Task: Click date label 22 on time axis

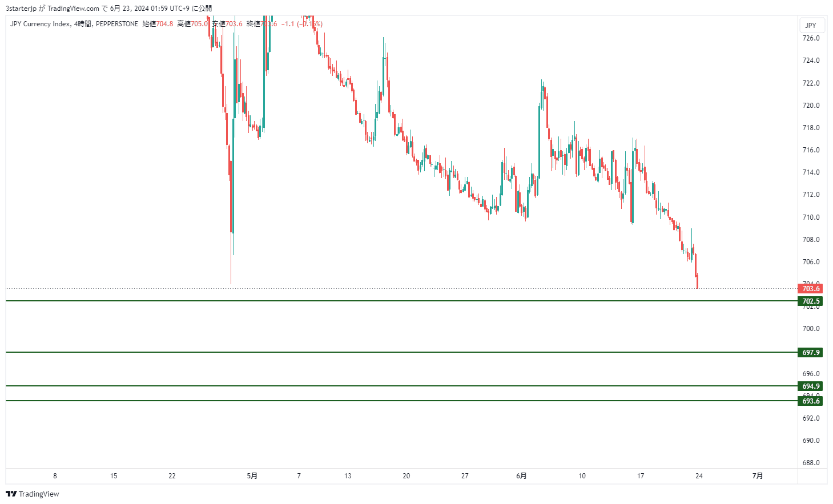Action: click(x=172, y=476)
